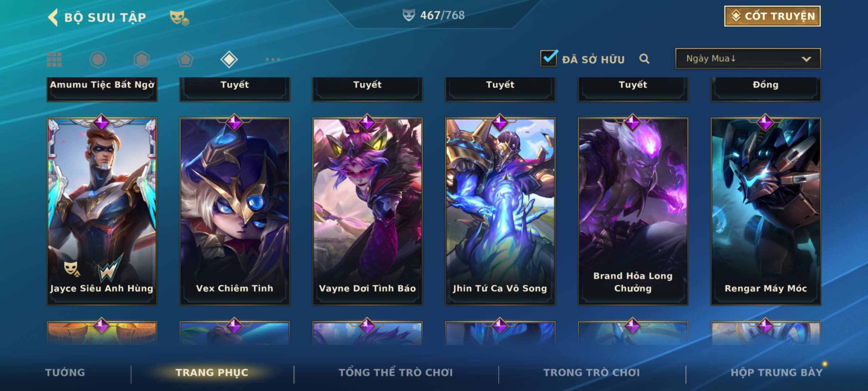Select the Vex Chiêm Tinh skin
The image size is (868, 391).
[x=235, y=211]
